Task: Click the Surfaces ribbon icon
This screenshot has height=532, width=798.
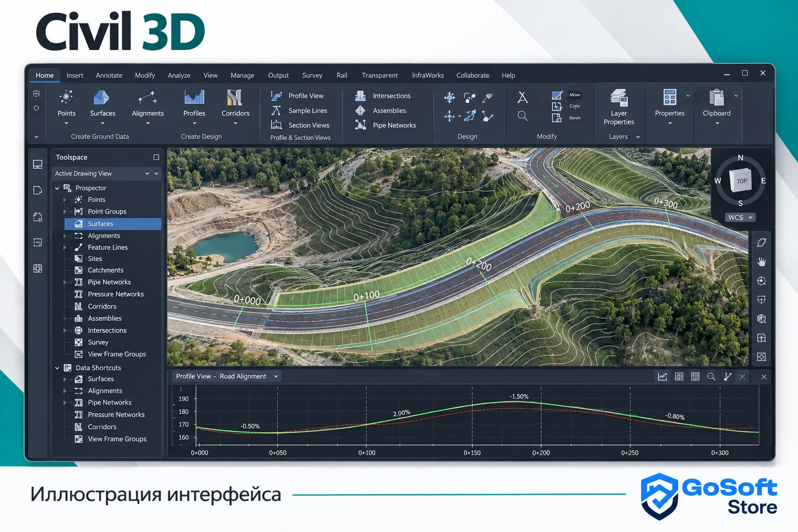Action: pyautogui.click(x=102, y=97)
